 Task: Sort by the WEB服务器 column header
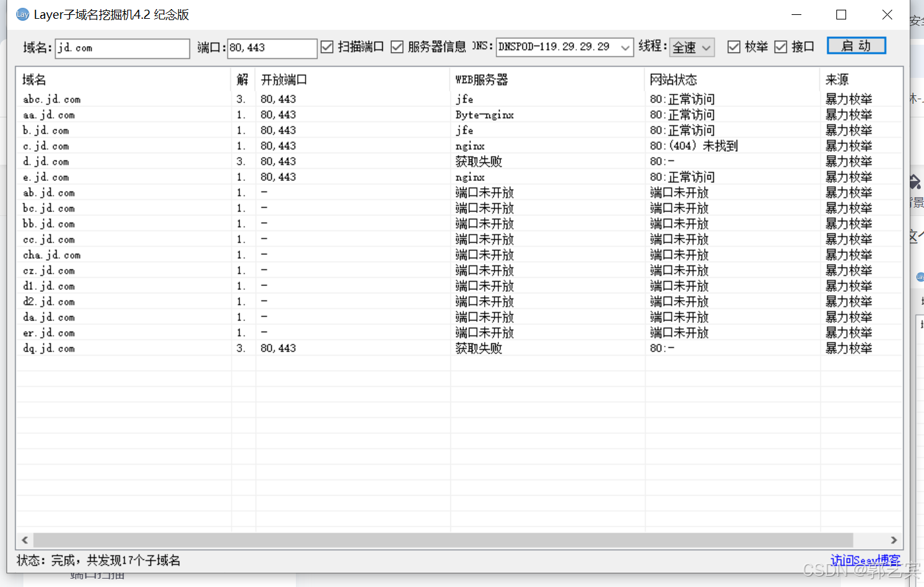click(x=548, y=80)
